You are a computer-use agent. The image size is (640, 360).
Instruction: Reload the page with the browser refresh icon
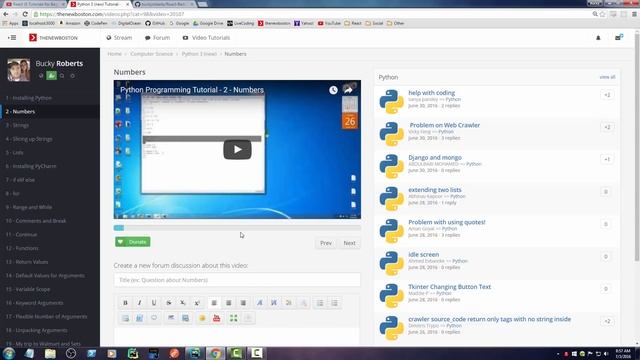(x=25, y=14)
